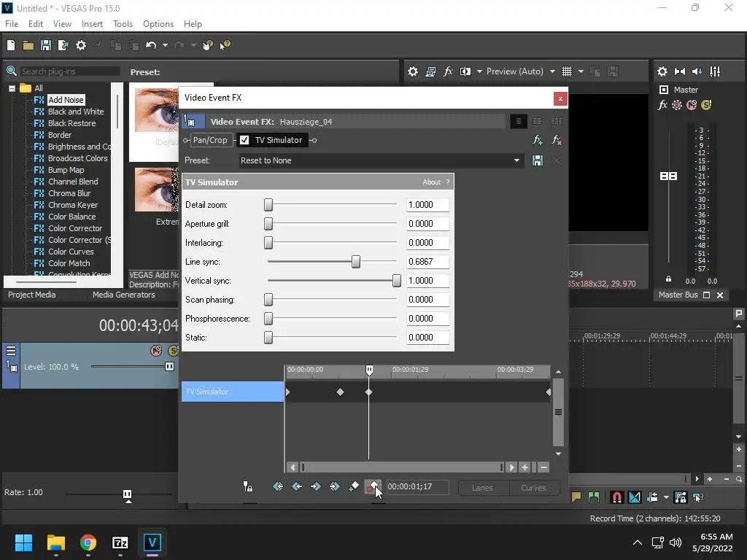The width and height of the screenshot is (747, 560).
Task: Undo the last action
Action: pos(151,45)
